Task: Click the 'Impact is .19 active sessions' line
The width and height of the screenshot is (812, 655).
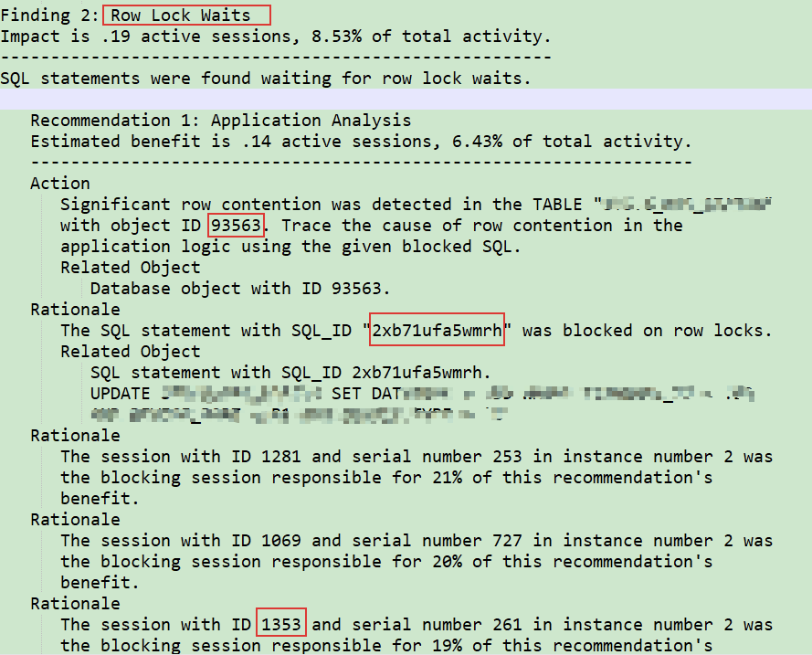Action: point(276,37)
